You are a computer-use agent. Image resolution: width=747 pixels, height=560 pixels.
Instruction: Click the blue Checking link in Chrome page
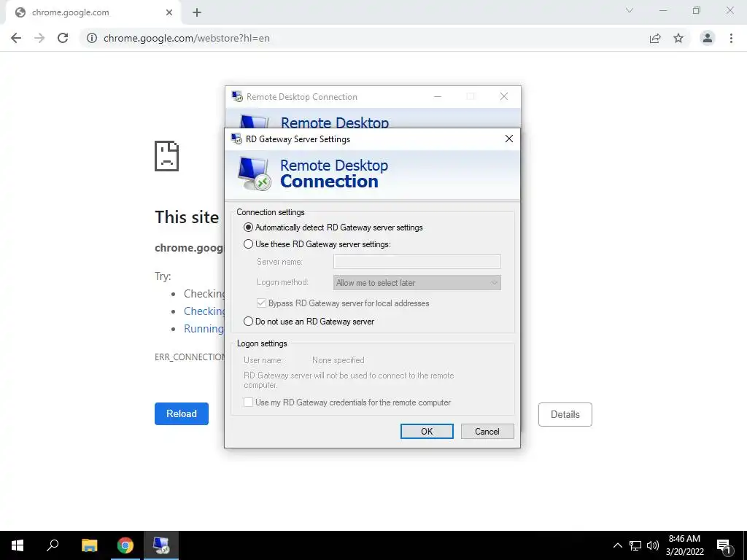coord(204,311)
